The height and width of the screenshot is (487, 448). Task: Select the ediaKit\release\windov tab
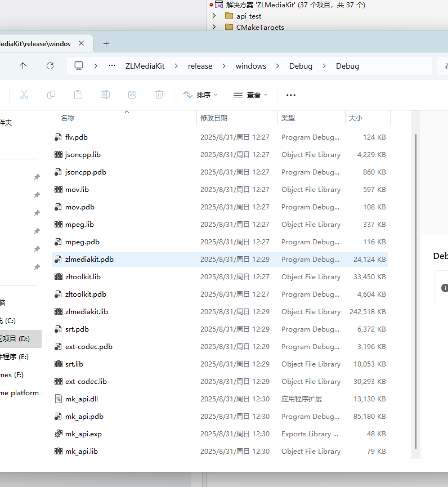[35, 44]
